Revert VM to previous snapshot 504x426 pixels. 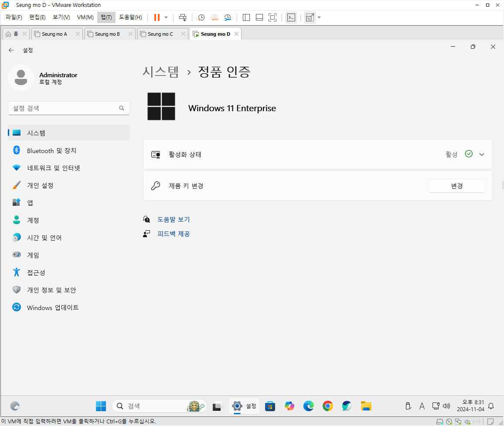click(215, 17)
